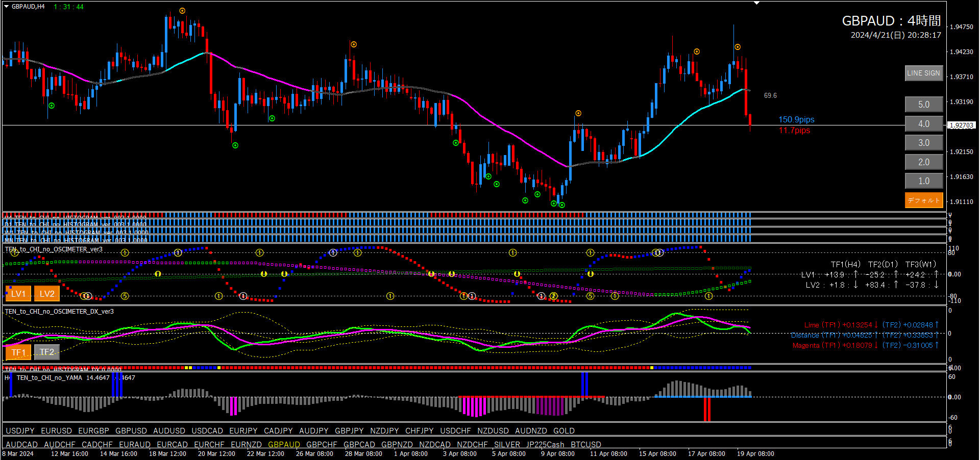
Task: Toggle the LV2 oscimeter button
Action: [47, 294]
